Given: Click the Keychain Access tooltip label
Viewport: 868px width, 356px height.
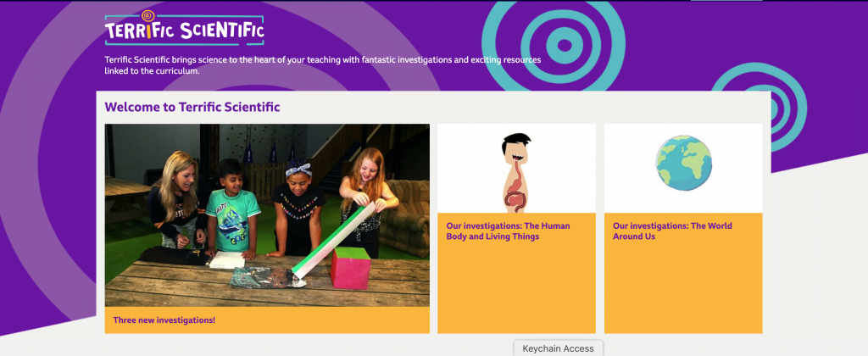Looking at the screenshot, I should [x=558, y=348].
